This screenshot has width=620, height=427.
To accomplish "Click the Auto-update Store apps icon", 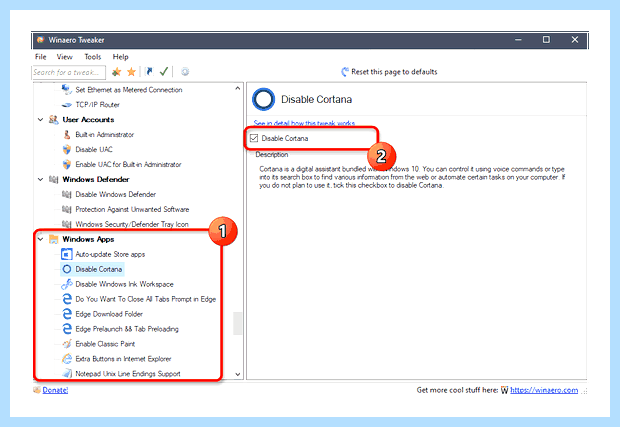I will [66, 254].
